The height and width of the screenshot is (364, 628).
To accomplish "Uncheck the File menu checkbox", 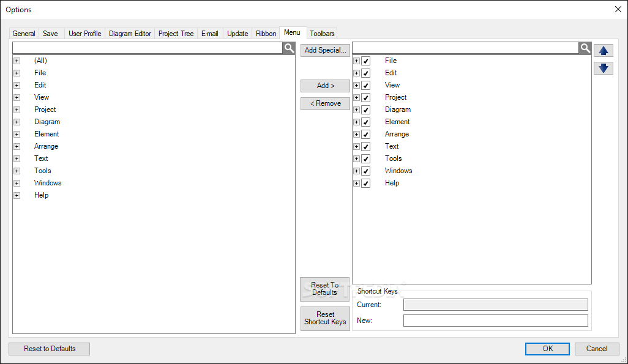I will (365, 61).
